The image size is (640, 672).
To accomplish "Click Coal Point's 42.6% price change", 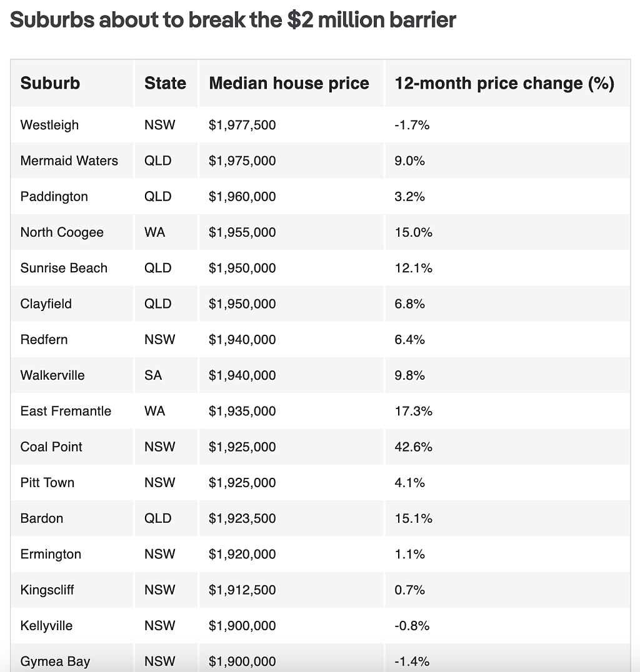I will coord(413,447).
